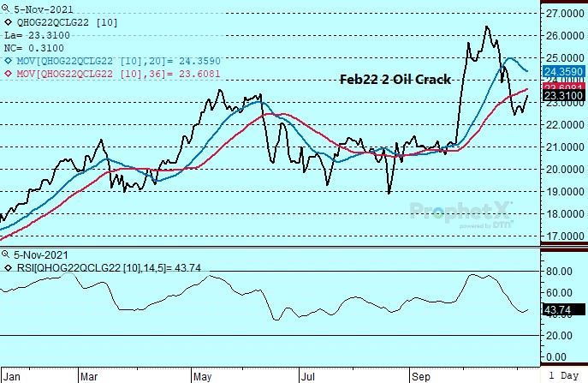
Task: Click the ProphetX watermark logo
Action: coord(451,212)
